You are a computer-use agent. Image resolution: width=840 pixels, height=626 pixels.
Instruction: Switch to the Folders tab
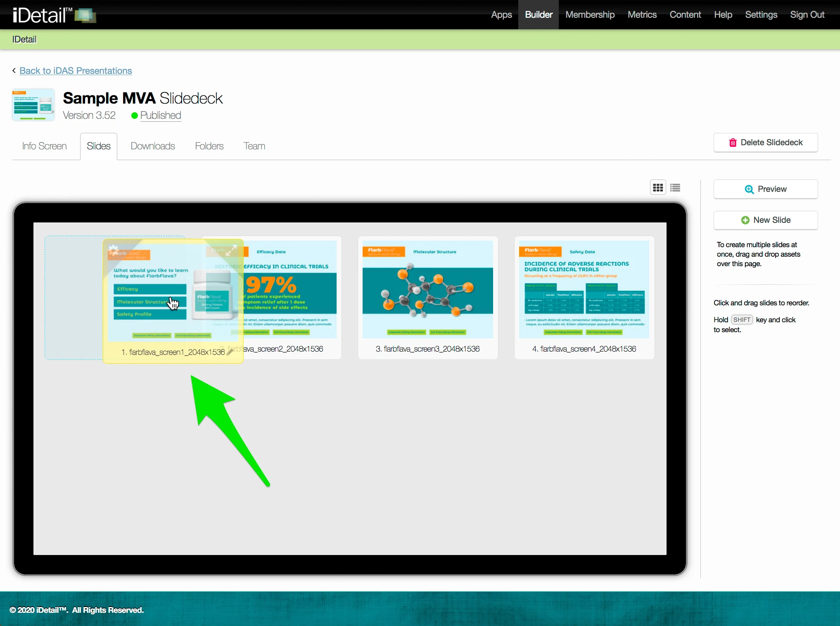(x=209, y=146)
